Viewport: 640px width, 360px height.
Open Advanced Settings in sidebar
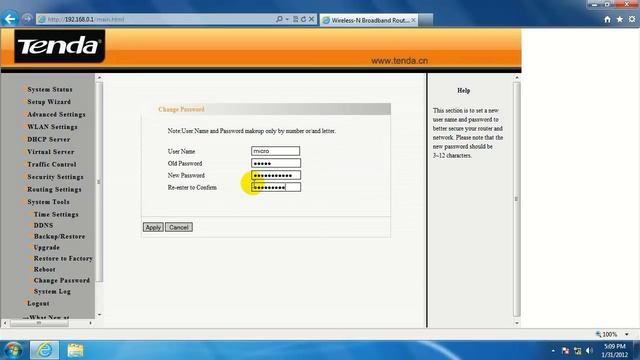pos(56,115)
